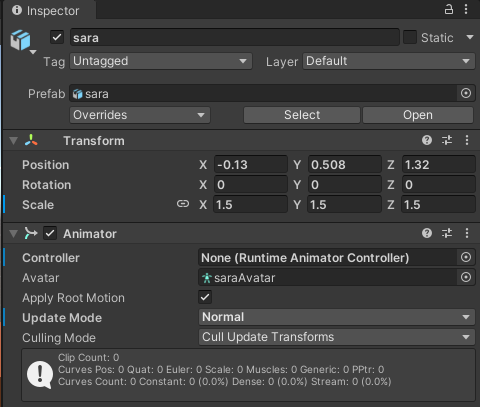This screenshot has height=407, width=480.
Task: Click the Transform axes icon
Action: (31, 140)
